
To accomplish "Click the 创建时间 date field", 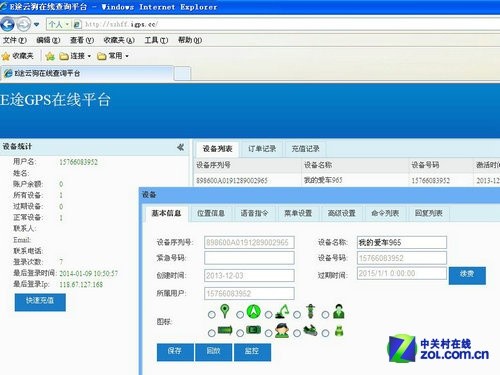I will pyautogui.click(x=249, y=276).
